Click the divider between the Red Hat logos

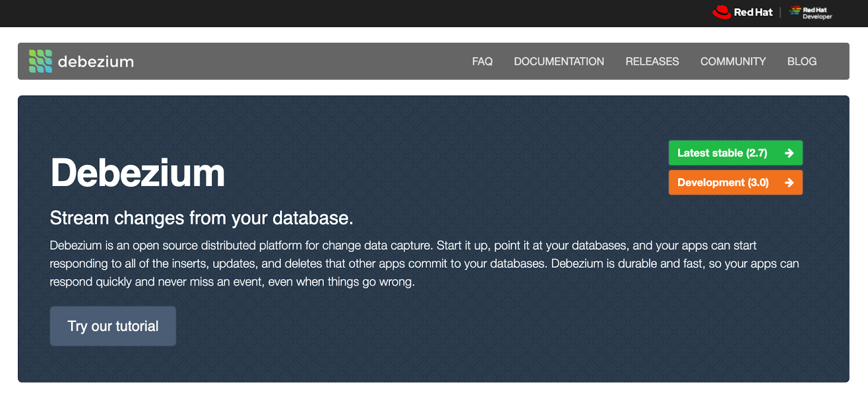click(x=780, y=12)
